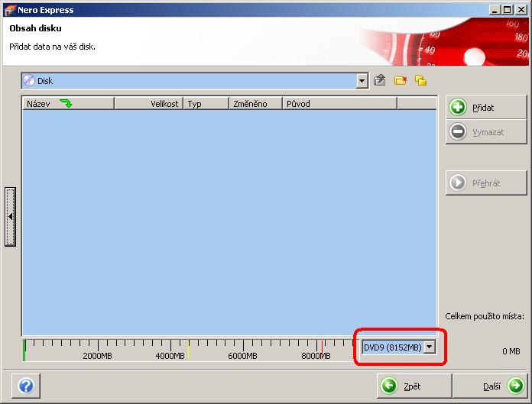Sort by Původ column header

coord(339,104)
